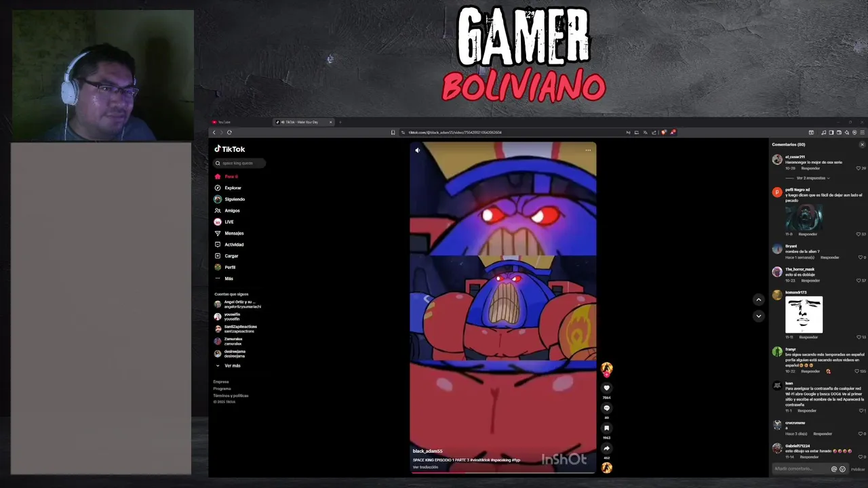Close the Comentarios panel
868x488 pixels.
[x=862, y=144]
